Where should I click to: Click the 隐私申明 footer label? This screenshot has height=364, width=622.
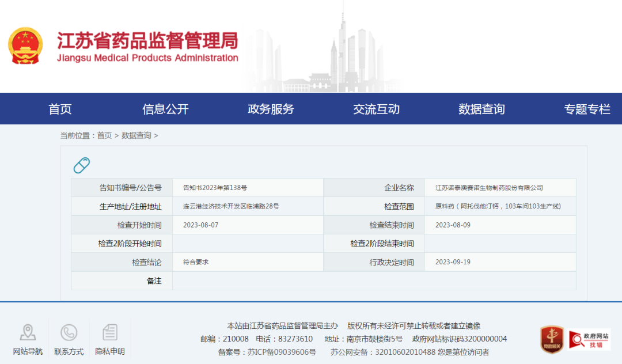tap(110, 352)
